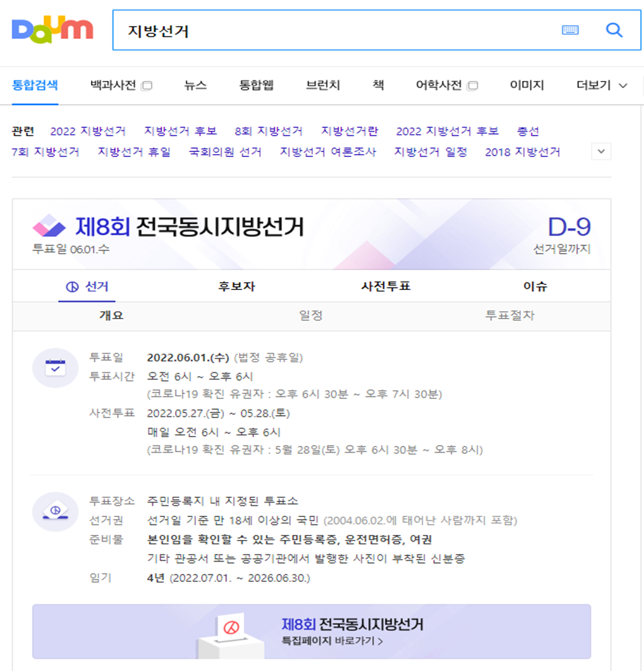Select the 투표절차 sub-tab
Image resolution: width=644 pixels, height=671 pixels.
[510, 316]
